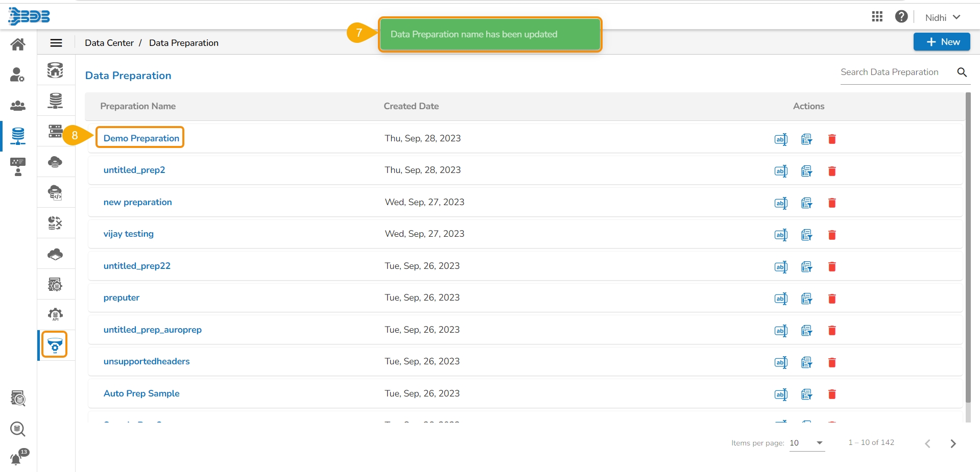
Task: Click the data preparation rules icon for new preparation
Action: (x=806, y=203)
